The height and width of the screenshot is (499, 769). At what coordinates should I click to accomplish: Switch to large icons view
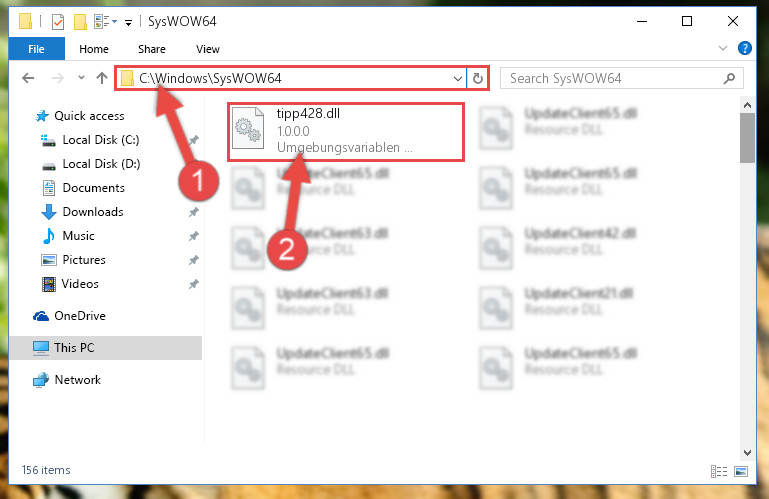tap(741, 472)
